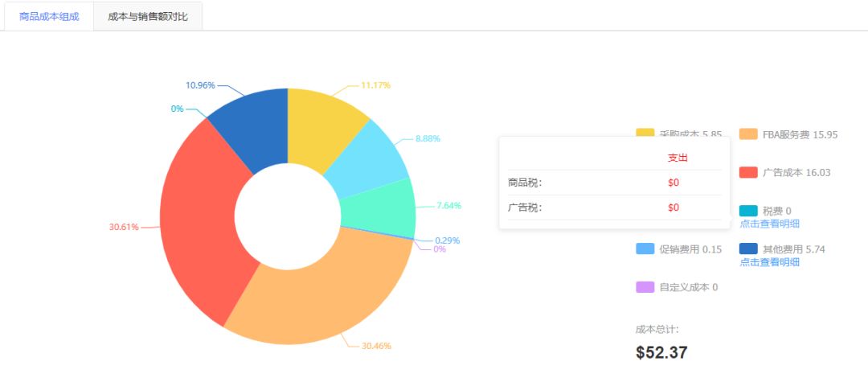Click the dark blue 10.96% donut slice

point(253,129)
